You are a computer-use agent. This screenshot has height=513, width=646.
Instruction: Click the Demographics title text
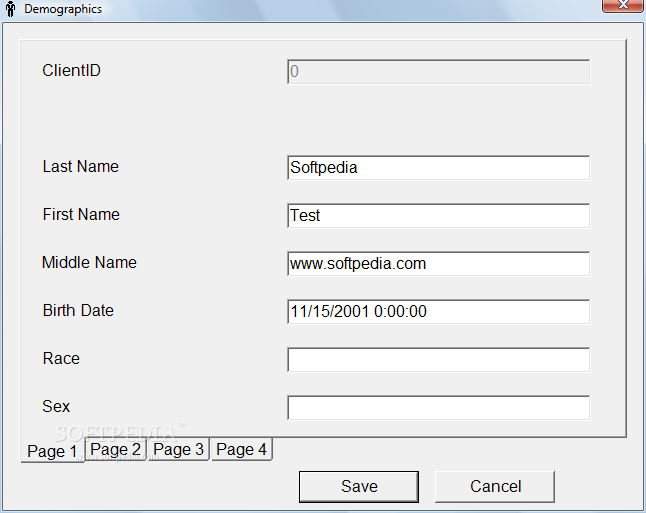63,9
